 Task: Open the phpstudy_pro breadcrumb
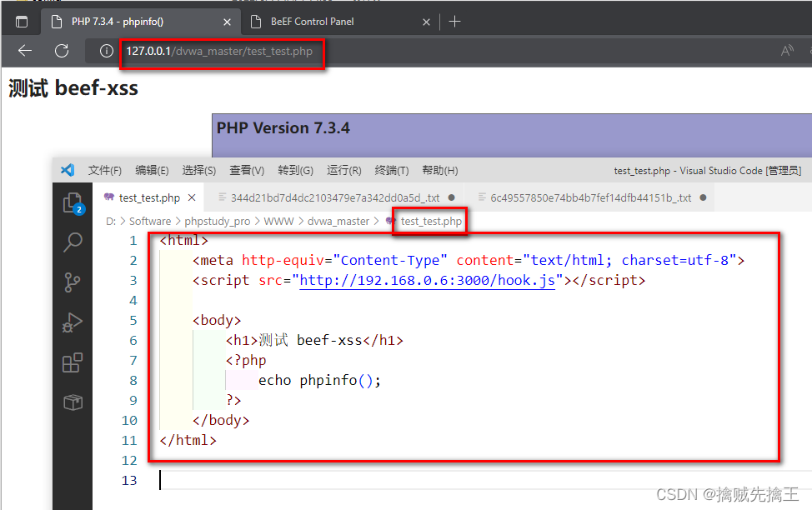[x=217, y=222]
